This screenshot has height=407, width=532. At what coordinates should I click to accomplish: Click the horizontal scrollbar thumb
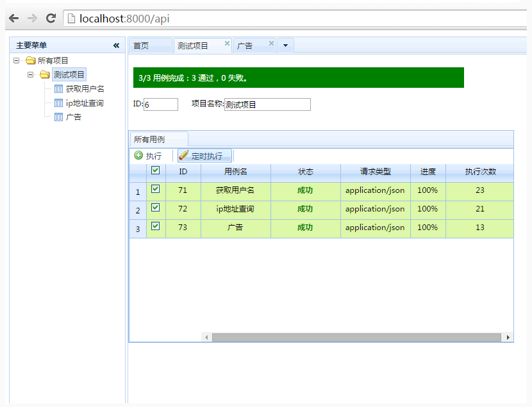pyautogui.click(x=356, y=338)
